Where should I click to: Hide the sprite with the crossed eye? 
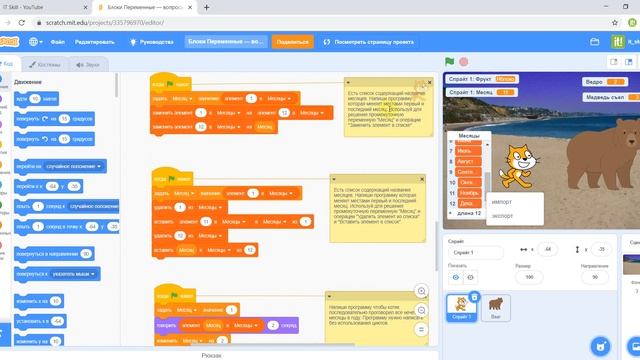[470, 278]
